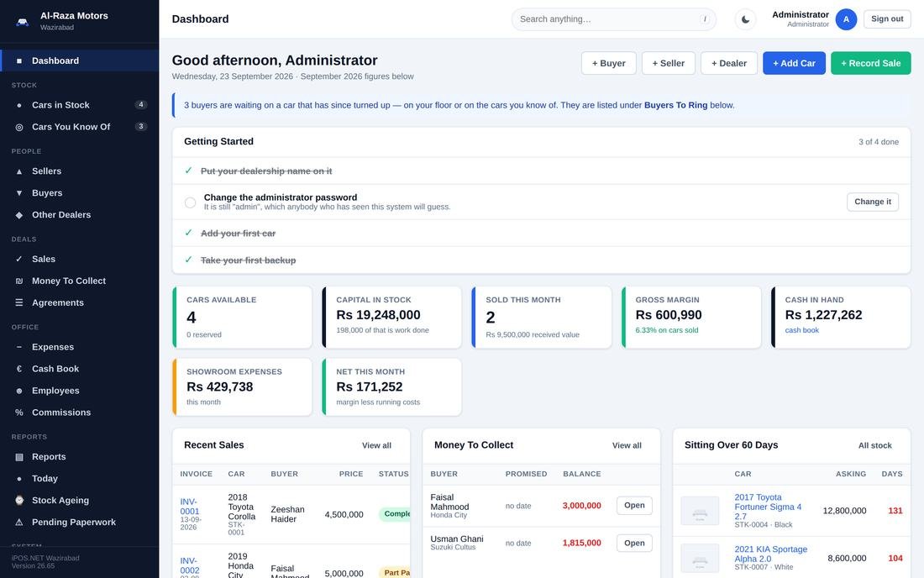This screenshot has height=578, width=924.
Task: Open All stock link
Action: [874, 445]
